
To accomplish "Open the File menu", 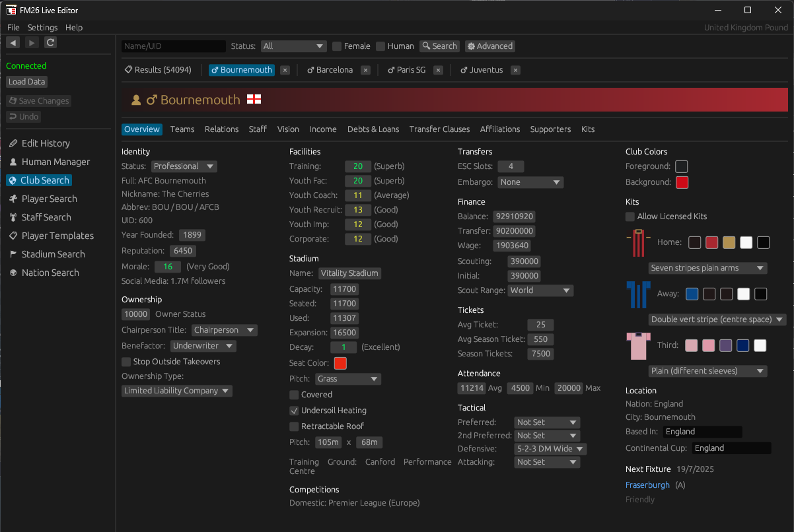I will (13, 28).
